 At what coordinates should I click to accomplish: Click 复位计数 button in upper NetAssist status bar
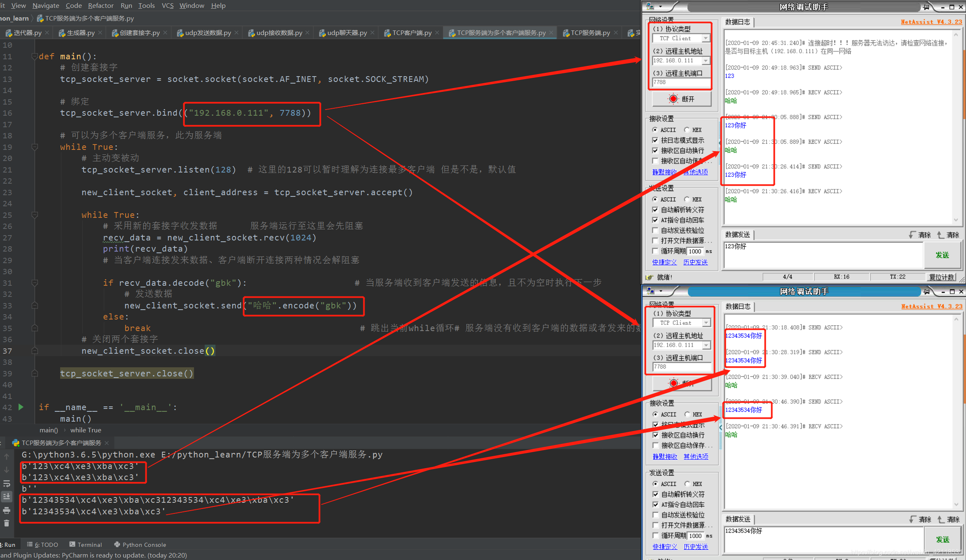(x=941, y=277)
